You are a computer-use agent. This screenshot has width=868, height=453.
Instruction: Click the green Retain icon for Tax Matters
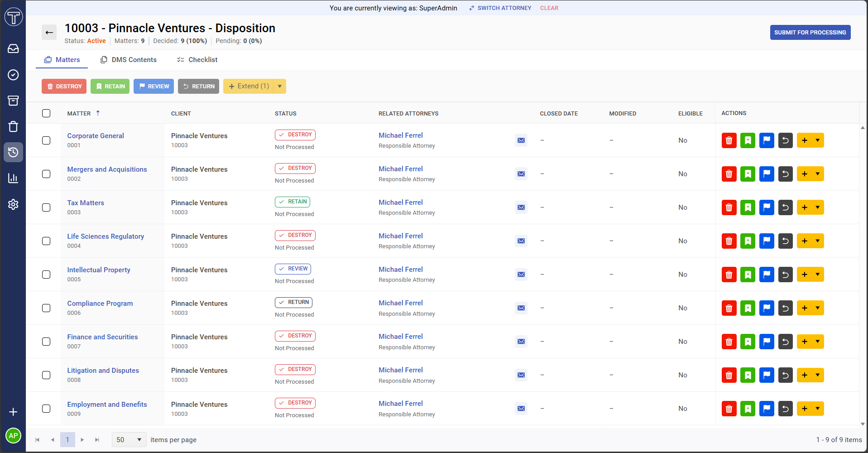pyautogui.click(x=748, y=207)
